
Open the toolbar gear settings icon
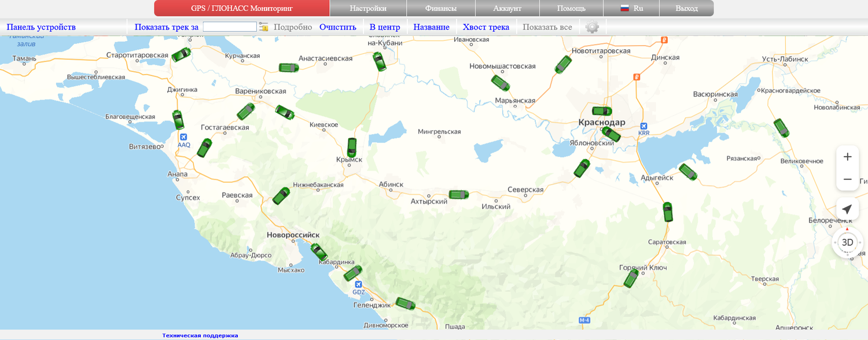(592, 27)
